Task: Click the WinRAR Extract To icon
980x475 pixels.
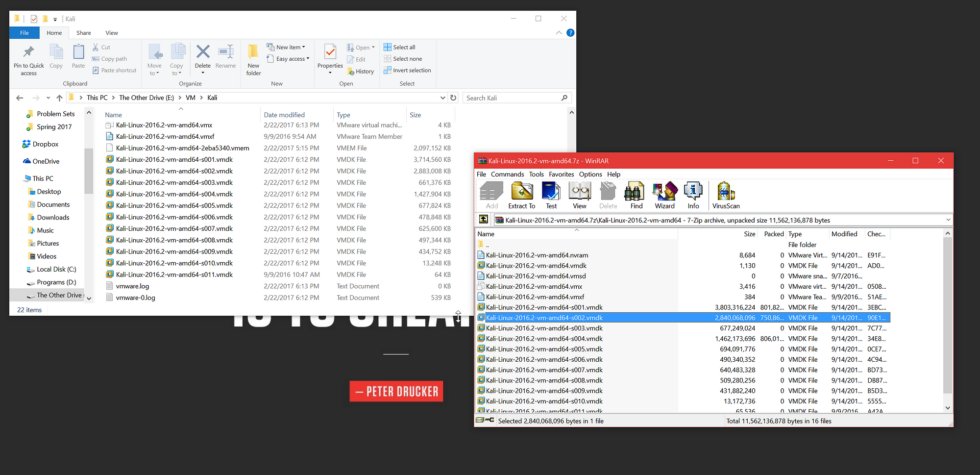Action: click(521, 195)
